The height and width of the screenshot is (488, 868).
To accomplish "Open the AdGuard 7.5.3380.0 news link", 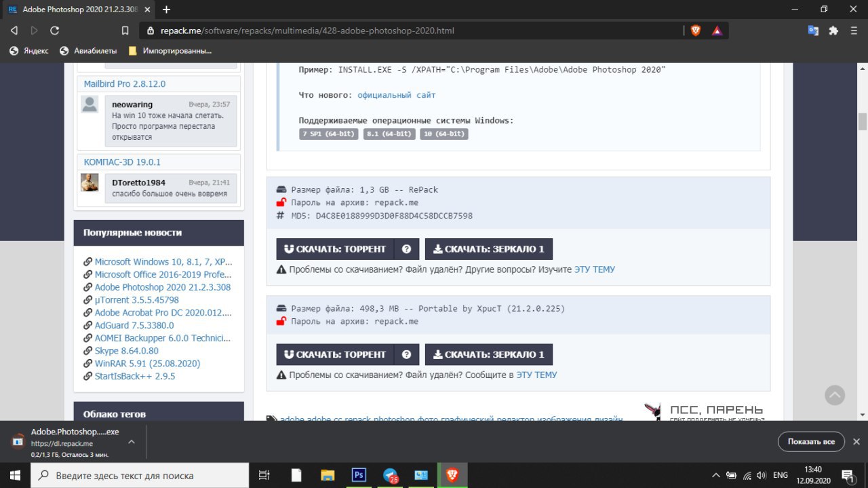I will 135,325.
